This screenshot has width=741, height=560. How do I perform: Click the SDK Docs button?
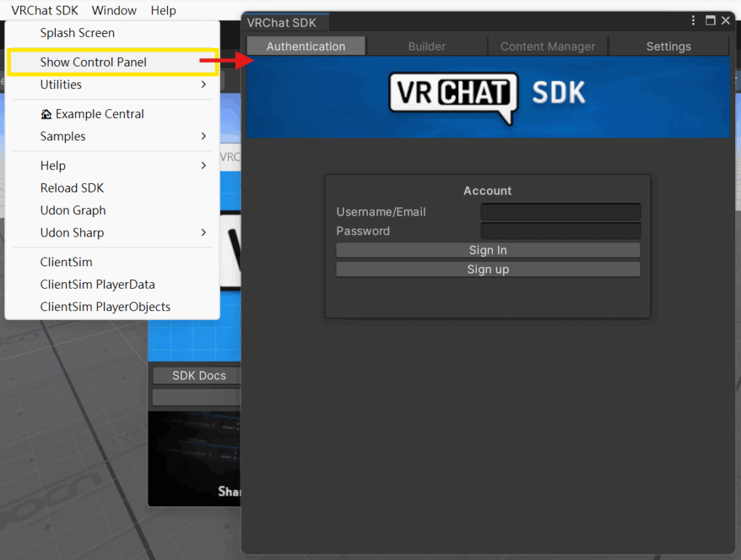click(198, 376)
